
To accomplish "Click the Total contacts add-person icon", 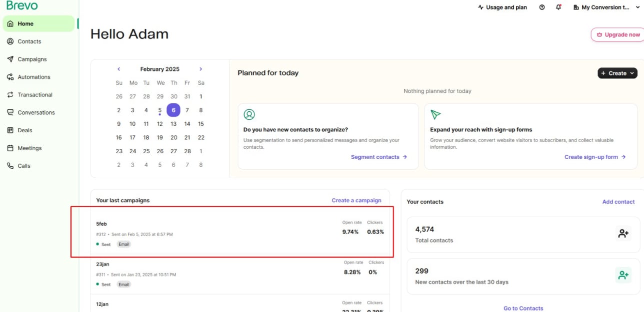I will 623,233.
